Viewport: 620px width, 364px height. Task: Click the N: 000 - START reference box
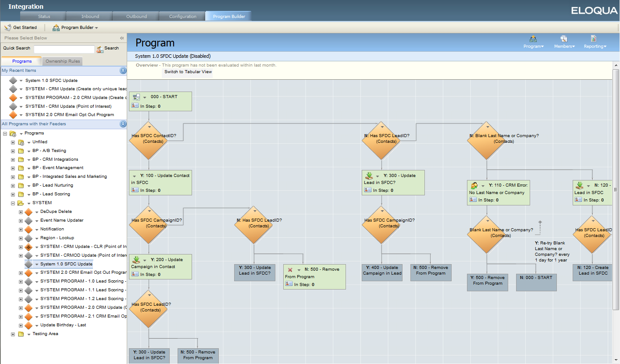click(x=536, y=282)
